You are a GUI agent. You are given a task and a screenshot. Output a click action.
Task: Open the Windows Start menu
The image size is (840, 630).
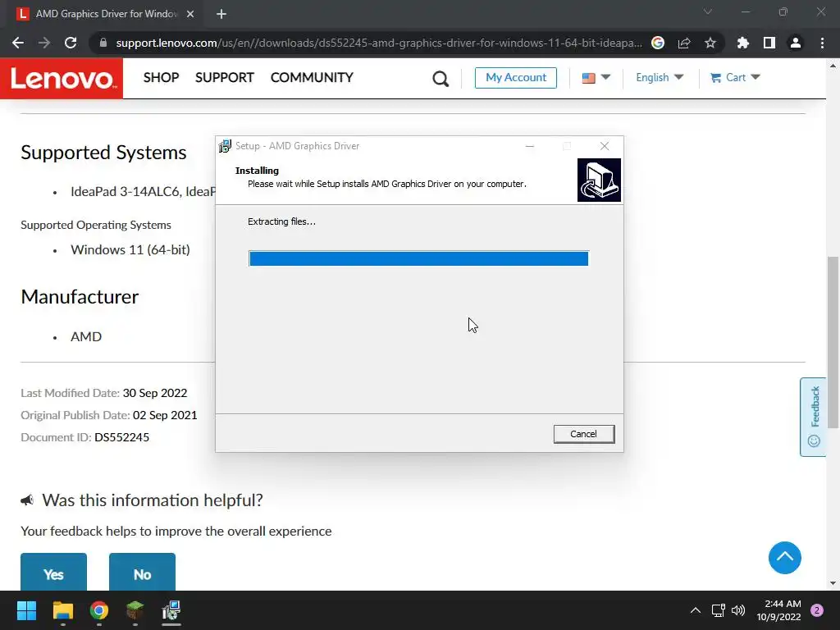(26, 610)
